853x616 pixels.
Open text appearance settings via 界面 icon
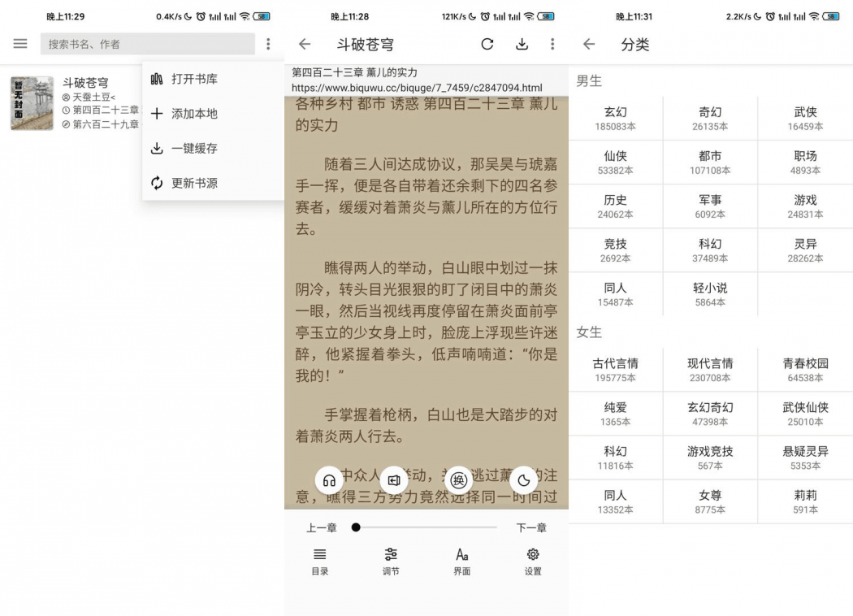click(x=461, y=561)
